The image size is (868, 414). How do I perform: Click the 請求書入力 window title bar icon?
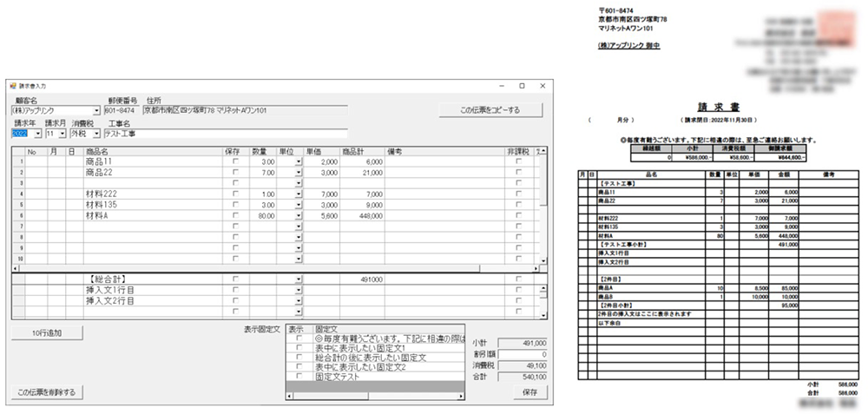tap(13, 86)
